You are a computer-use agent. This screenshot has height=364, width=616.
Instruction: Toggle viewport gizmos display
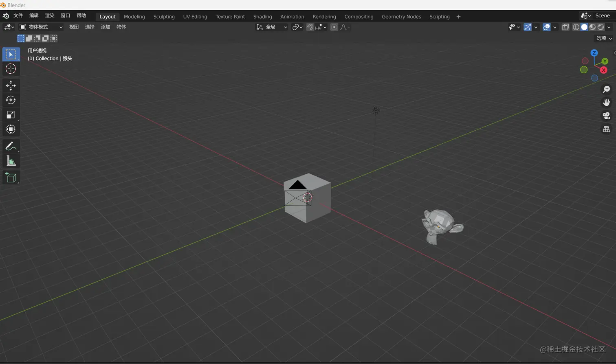[528, 27]
